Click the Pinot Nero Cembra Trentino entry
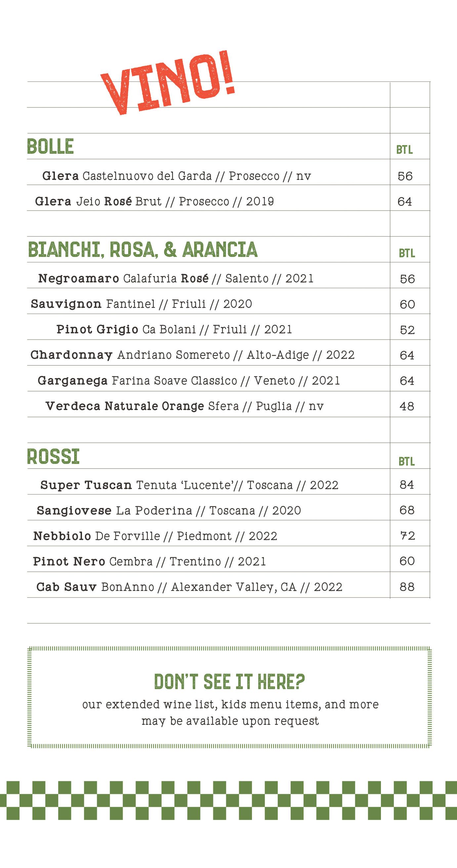This screenshot has width=457, height=868. pos(149,562)
